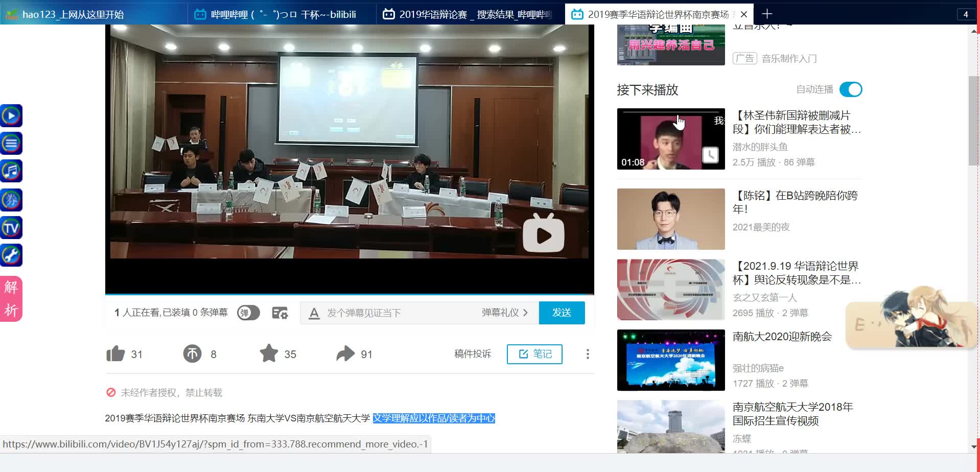Like the video with thumbs-up icon

115,353
